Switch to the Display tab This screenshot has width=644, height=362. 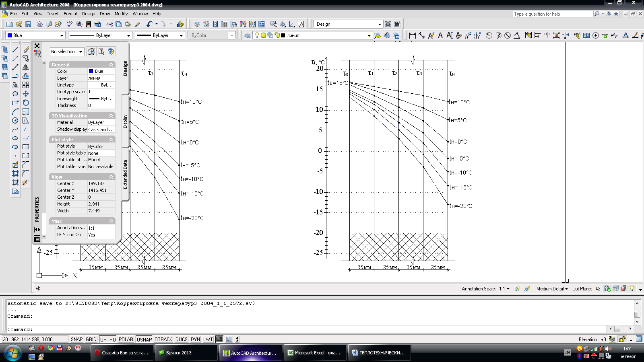[125, 121]
